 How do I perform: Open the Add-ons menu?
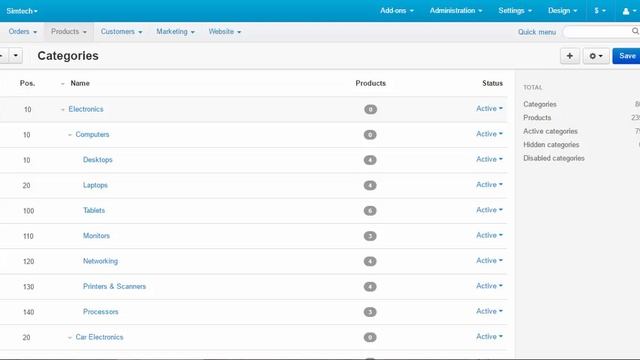pos(397,11)
